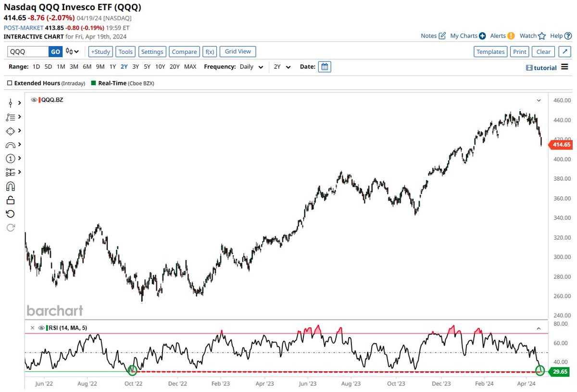The image size is (577, 392).
Task: Click the 414.65 price label on axis
Action: point(560,144)
